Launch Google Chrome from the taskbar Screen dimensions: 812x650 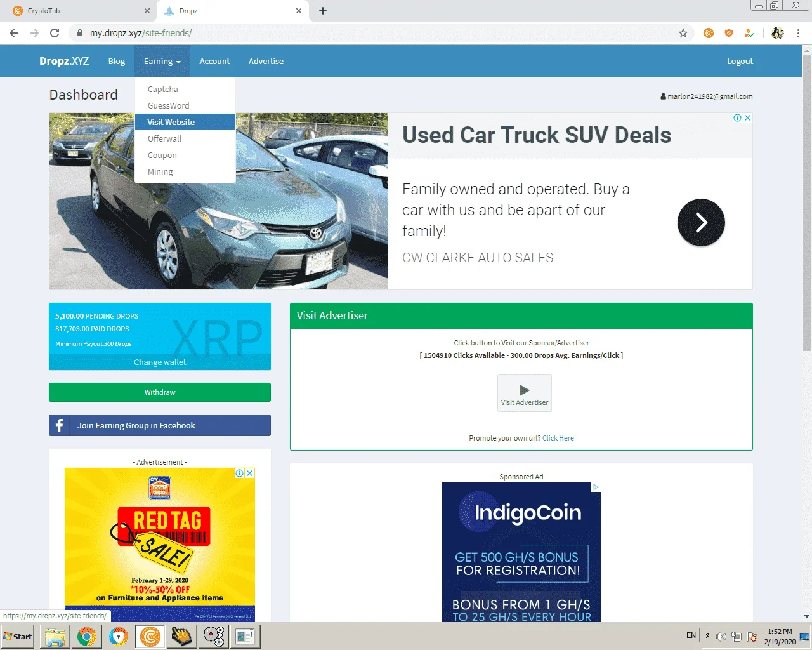click(87, 636)
